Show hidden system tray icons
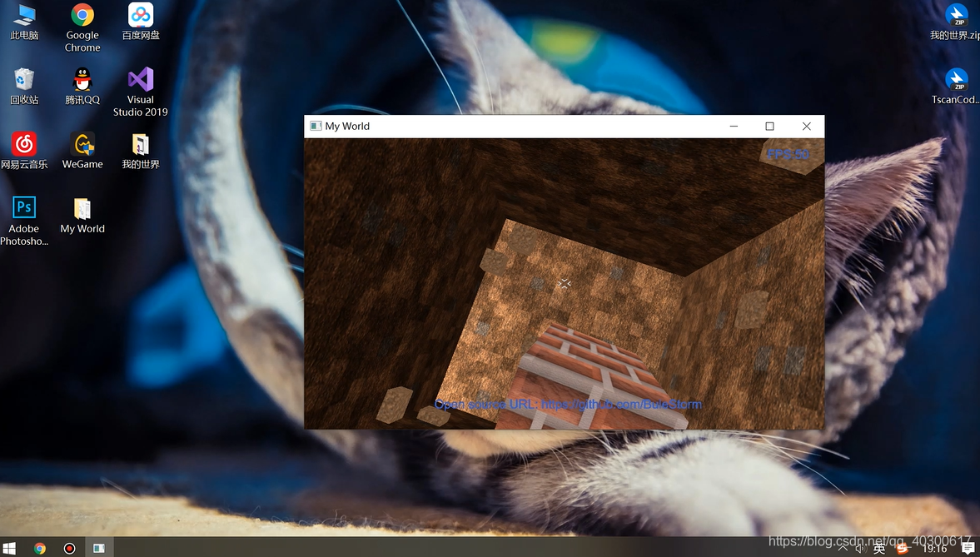 (843, 548)
